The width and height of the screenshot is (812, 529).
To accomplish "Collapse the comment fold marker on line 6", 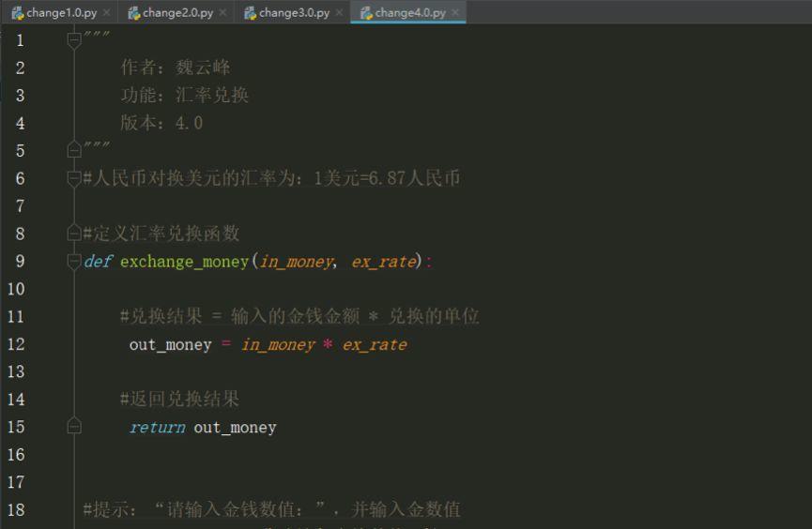I will point(74,178).
